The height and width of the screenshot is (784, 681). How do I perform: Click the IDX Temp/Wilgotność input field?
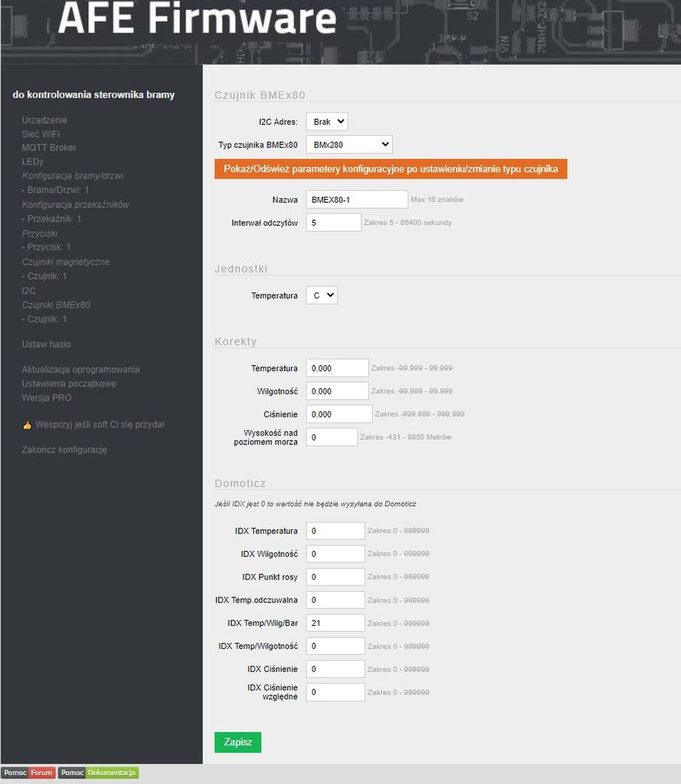(335, 646)
